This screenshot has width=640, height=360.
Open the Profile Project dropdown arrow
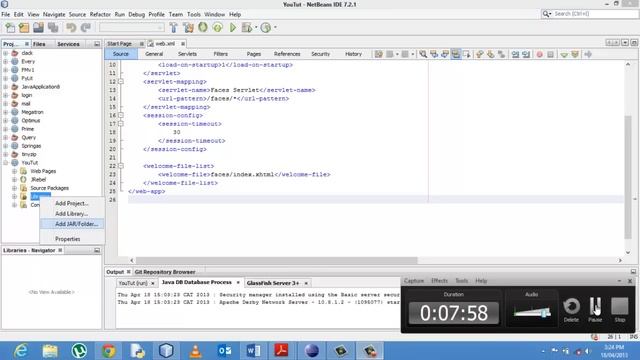[x=276, y=28]
